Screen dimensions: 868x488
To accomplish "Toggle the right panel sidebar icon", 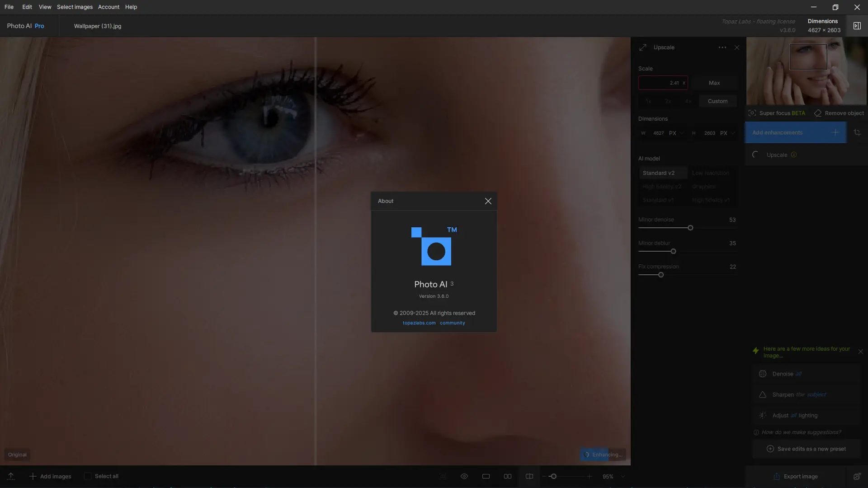I will [857, 26].
